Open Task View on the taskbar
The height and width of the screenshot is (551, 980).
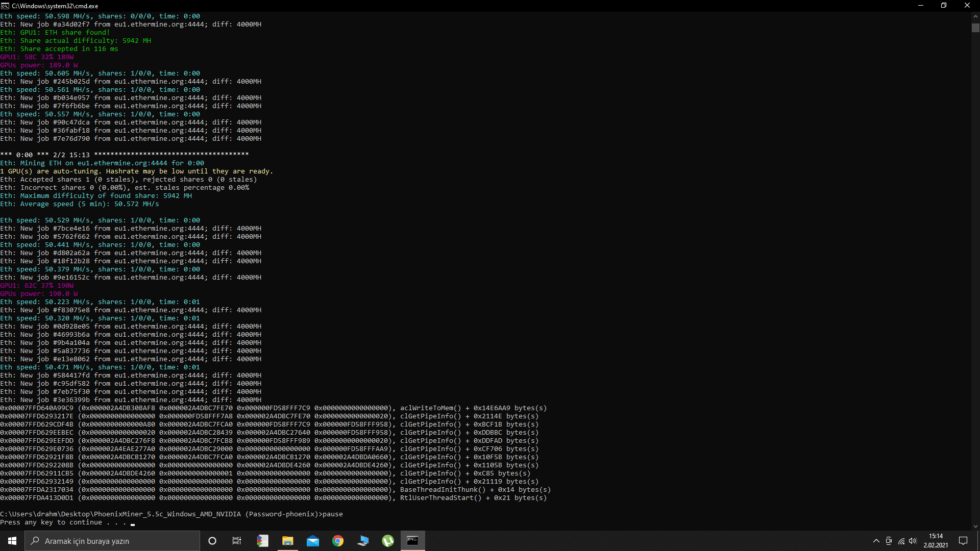tap(237, 541)
